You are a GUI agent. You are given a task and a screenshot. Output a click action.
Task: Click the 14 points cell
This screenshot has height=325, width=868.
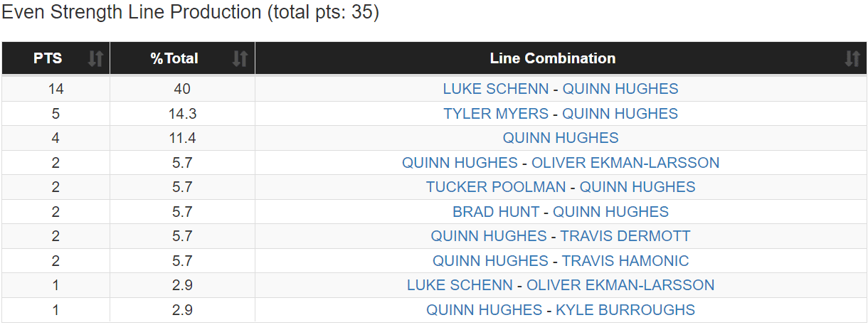[x=55, y=89]
